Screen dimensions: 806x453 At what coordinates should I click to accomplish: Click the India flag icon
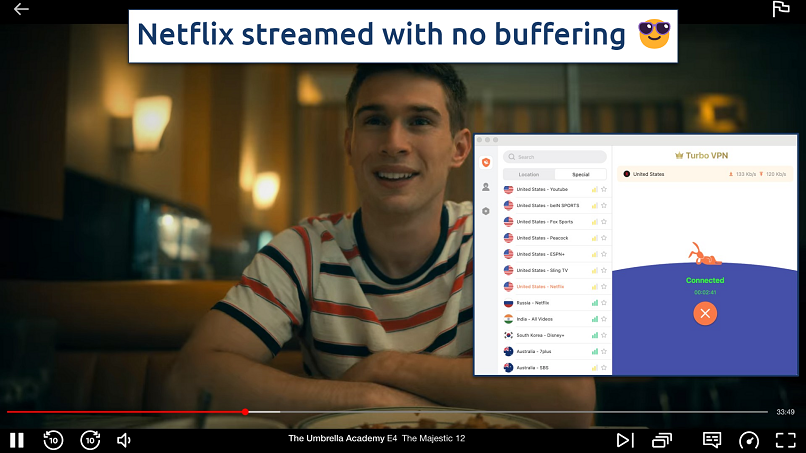(x=508, y=319)
